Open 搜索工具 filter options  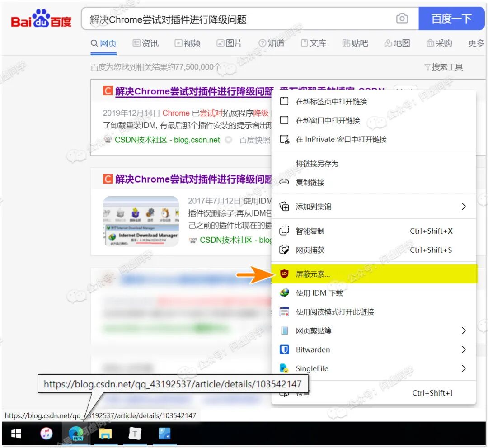tap(444, 67)
